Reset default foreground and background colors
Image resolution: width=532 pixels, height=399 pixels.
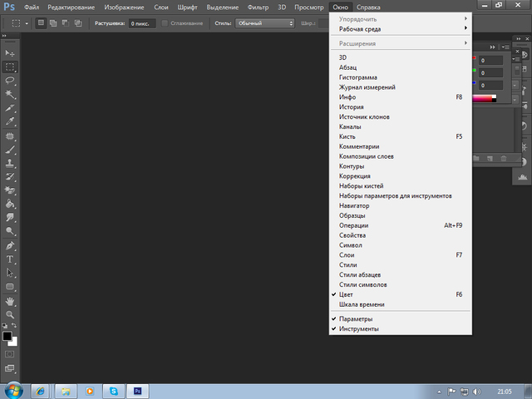[5, 325]
